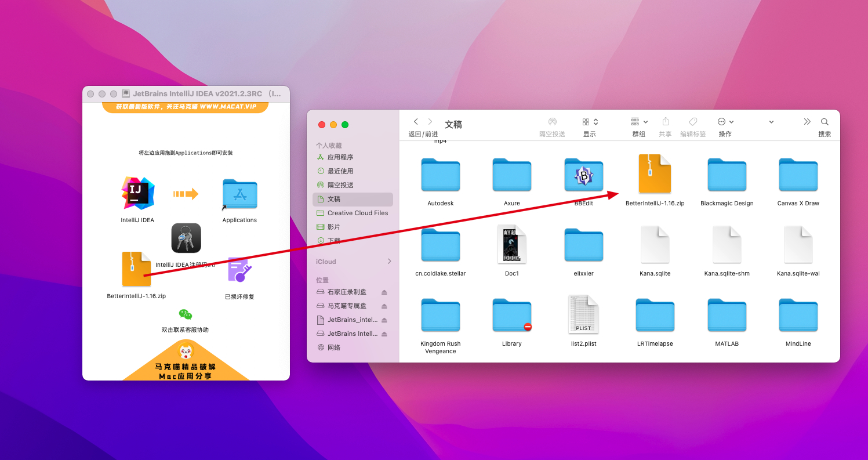Select the elixxier folder
This screenshot has height=460, width=868.
tap(584, 245)
